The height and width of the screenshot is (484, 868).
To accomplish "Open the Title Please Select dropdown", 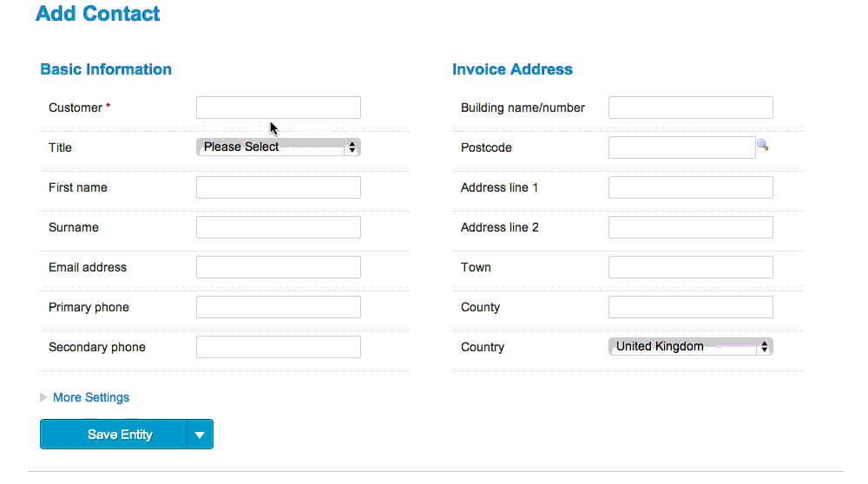I will (279, 147).
